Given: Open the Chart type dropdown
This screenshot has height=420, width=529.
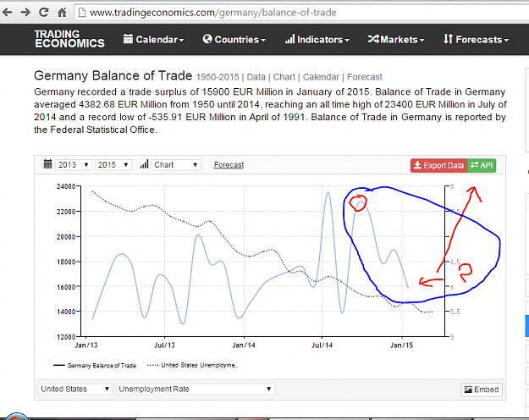Looking at the screenshot, I should tap(176, 165).
